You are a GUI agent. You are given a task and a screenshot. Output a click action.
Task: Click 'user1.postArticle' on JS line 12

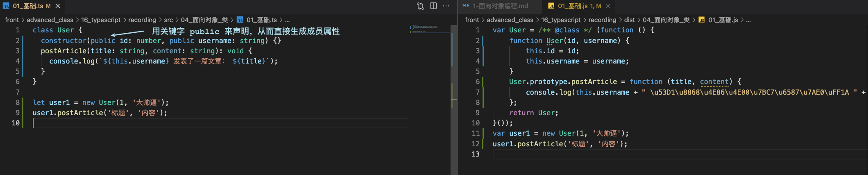tap(528, 144)
